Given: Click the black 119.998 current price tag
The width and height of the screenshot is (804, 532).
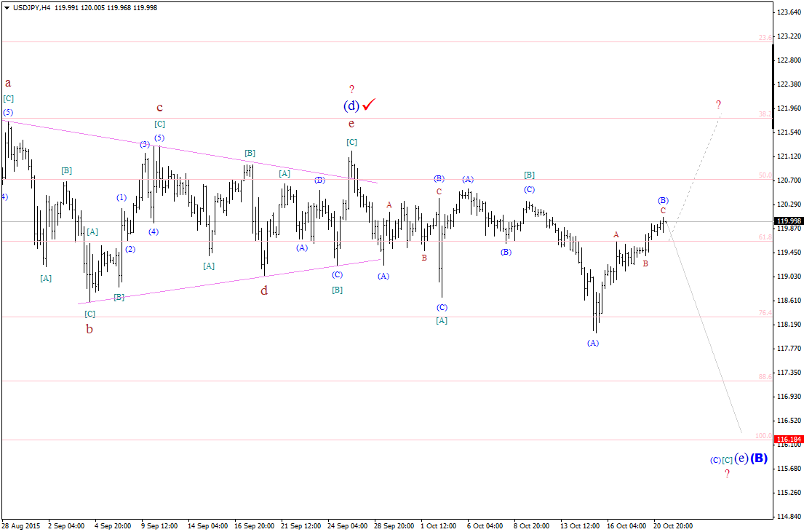Looking at the screenshot, I should (789, 221).
